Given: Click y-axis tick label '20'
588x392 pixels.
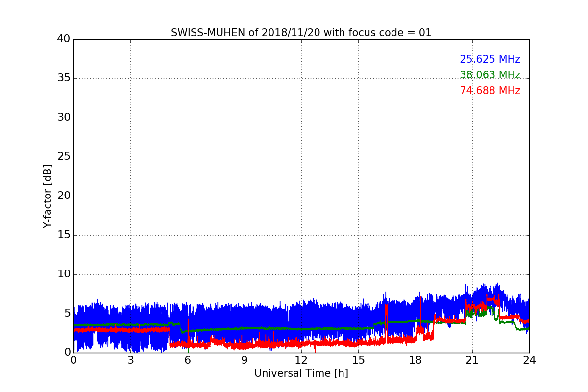Looking at the screenshot, I should coord(64,196).
